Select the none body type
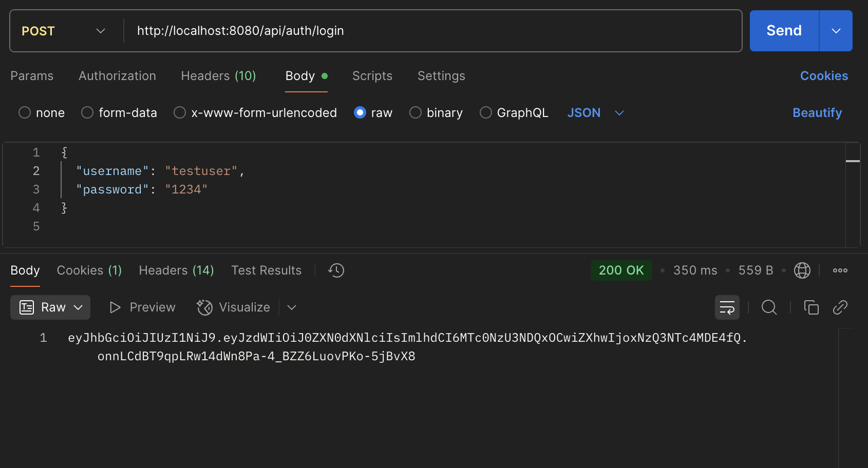868x468 pixels. point(25,112)
